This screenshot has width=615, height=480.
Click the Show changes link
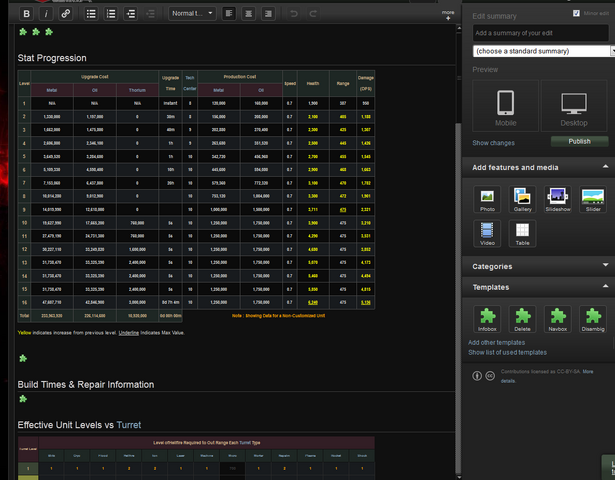493,143
